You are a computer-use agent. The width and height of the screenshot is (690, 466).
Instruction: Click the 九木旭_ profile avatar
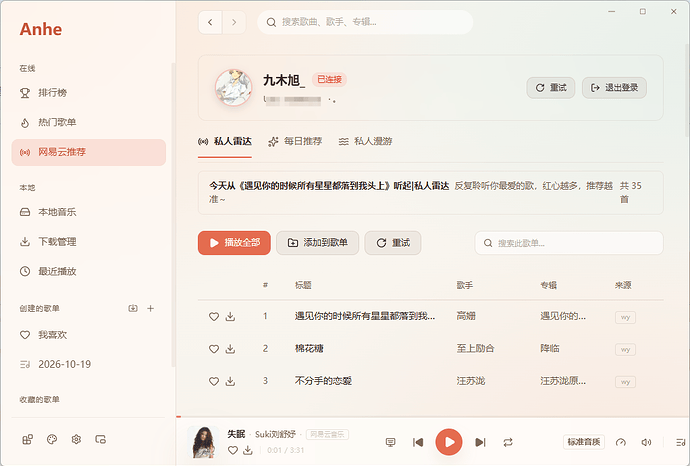tap(234, 88)
